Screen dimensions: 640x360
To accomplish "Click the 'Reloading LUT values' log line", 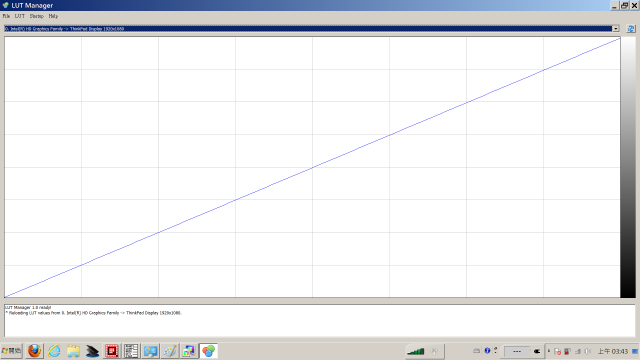I will (x=93, y=313).
